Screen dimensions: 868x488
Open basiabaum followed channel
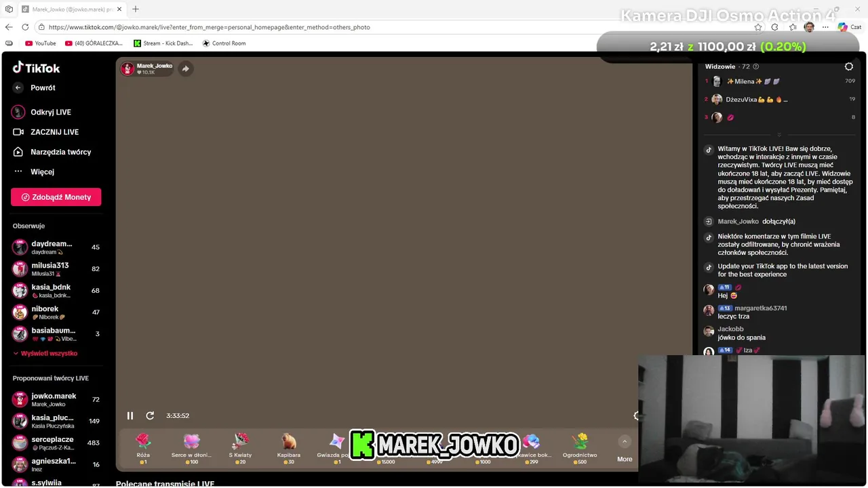[56, 334]
